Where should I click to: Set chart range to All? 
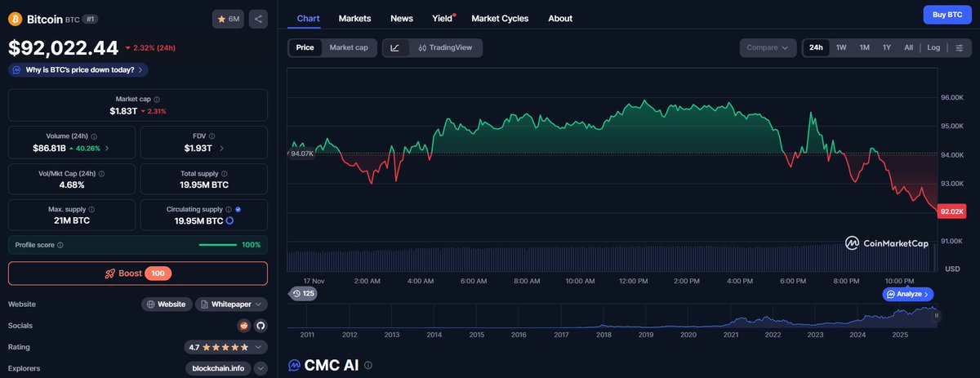[908, 47]
